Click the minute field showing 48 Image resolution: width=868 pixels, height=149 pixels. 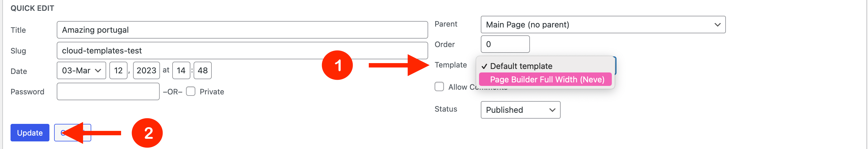[x=202, y=71]
